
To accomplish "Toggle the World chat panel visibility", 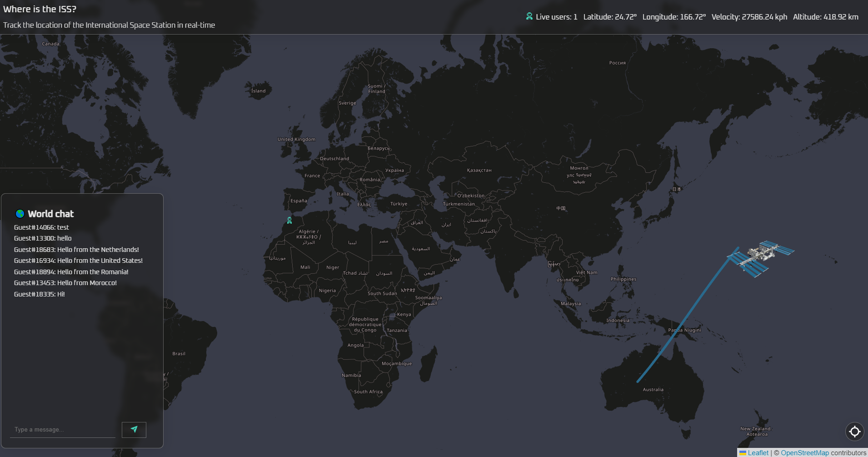I will 51,214.
